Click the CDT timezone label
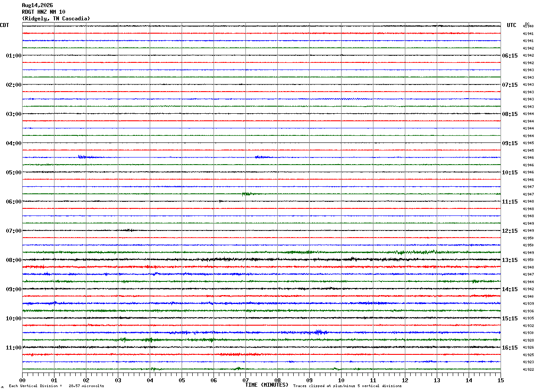This screenshot has width=536, height=392. 4,25
